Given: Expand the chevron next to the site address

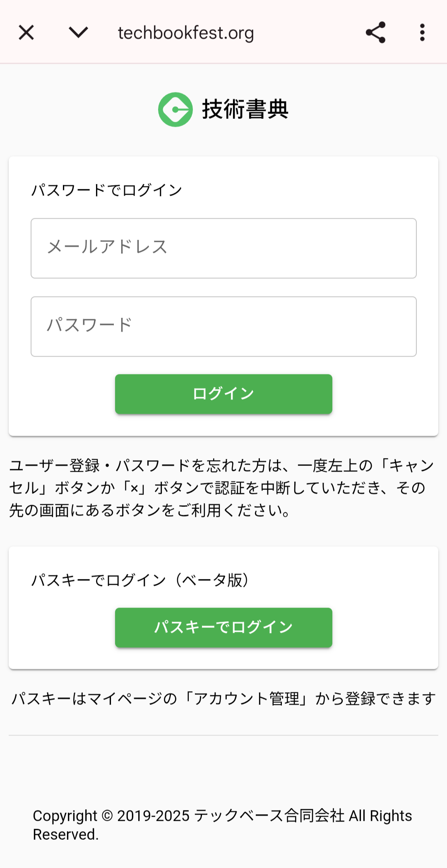Looking at the screenshot, I should [x=78, y=33].
